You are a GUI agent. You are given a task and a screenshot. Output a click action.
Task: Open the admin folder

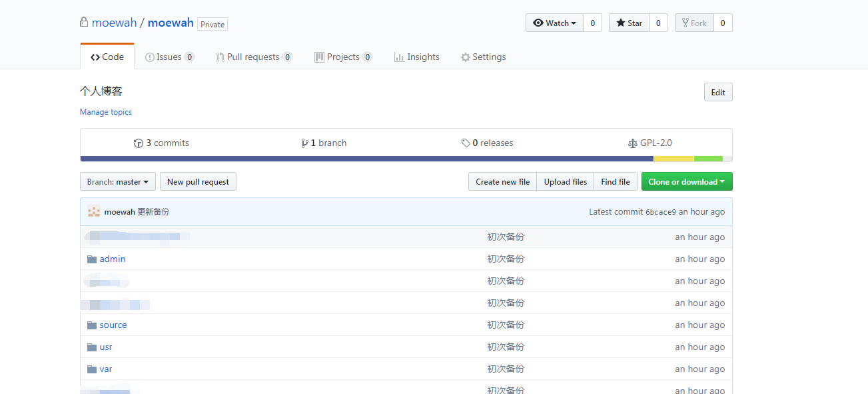[113, 259]
